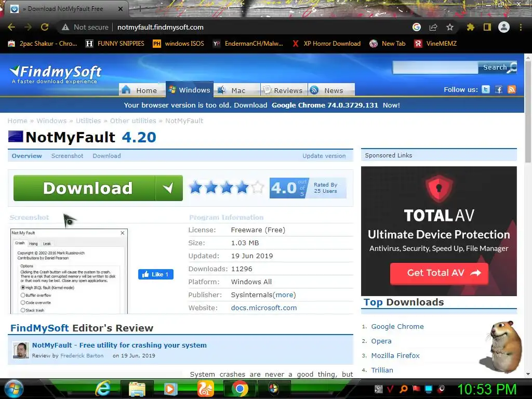
Task: Click the Search button
Action: 498,67
